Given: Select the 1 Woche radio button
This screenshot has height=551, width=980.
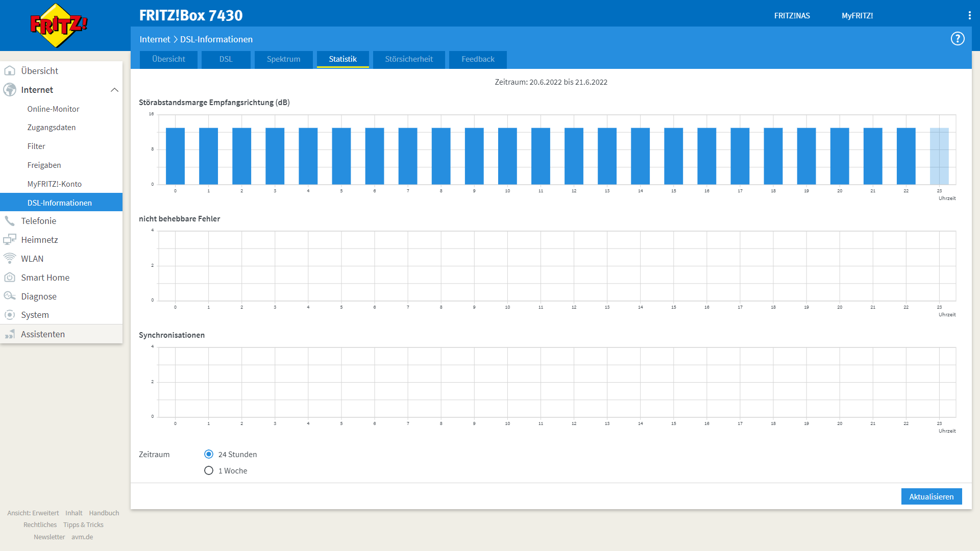Looking at the screenshot, I should [209, 470].
